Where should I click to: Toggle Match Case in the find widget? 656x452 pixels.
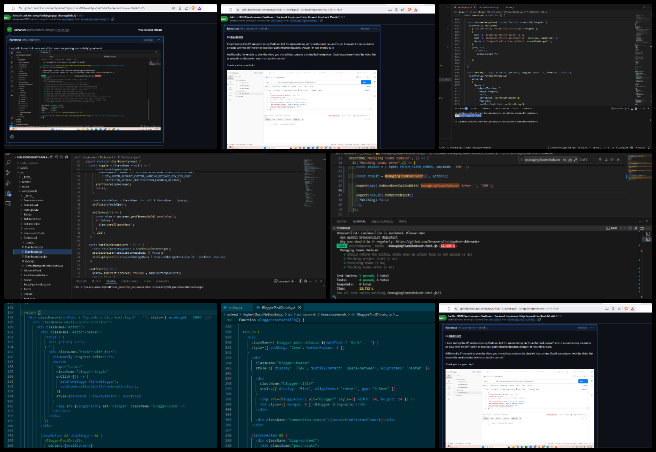564,160
